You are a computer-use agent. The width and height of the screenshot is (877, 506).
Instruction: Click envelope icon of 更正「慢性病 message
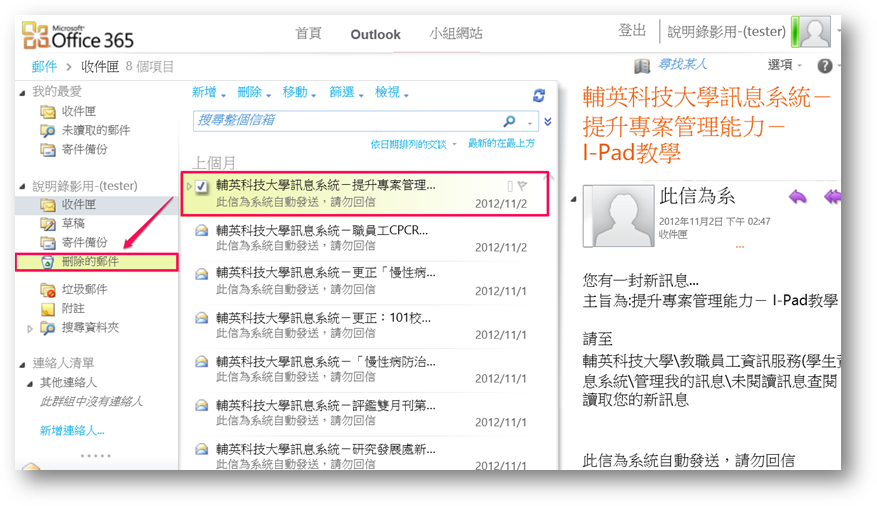tap(201, 274)
